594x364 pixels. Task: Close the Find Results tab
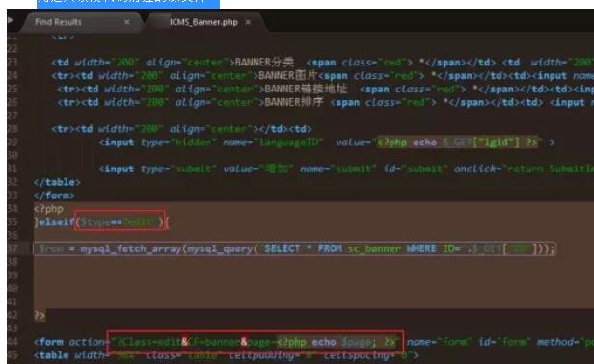pos(127,22)
